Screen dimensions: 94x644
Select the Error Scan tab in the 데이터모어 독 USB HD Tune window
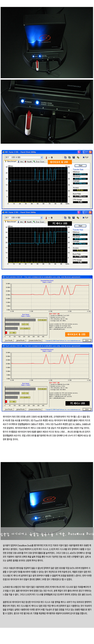point(39,161)
